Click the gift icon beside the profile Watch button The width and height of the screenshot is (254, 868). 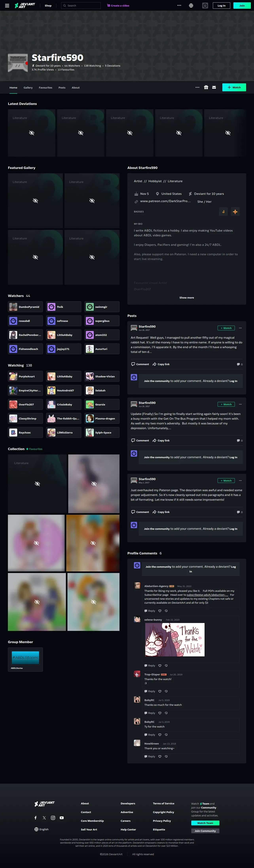point(206,87)
